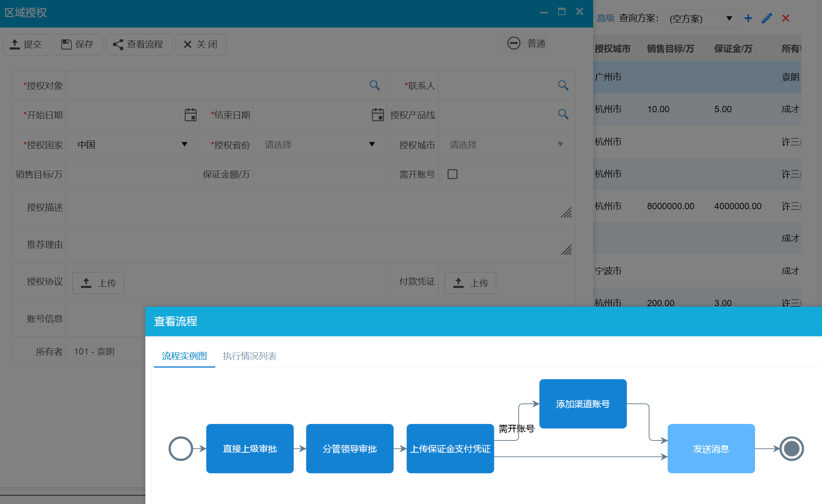
Task: Click the 关闭 close form button
Action: click(x=201, y=44)
